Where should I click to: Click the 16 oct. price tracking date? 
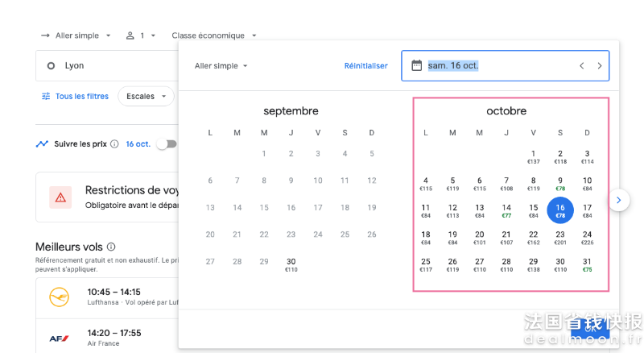[x=138, y=144]
